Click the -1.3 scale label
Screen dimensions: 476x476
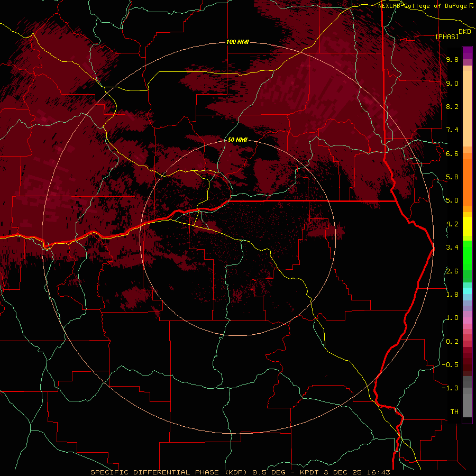pyautogui.click(x=450, y=388)
